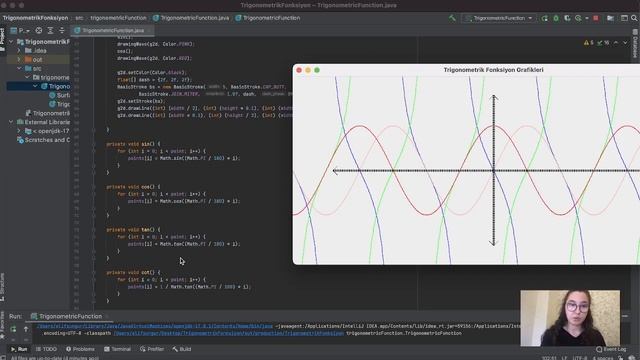Click the Rerun icon in Run panel
The height and width of the screenshot is (360, 640).
point(13,329)
